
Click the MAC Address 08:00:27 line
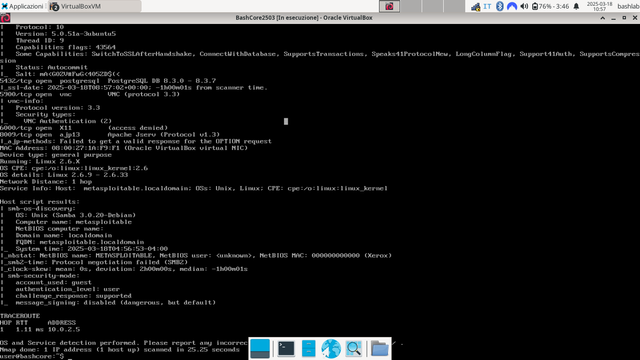tap(124, 148)
